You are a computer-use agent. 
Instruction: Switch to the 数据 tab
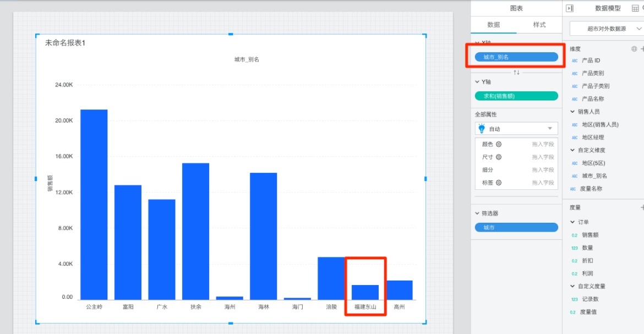point(494,25)
